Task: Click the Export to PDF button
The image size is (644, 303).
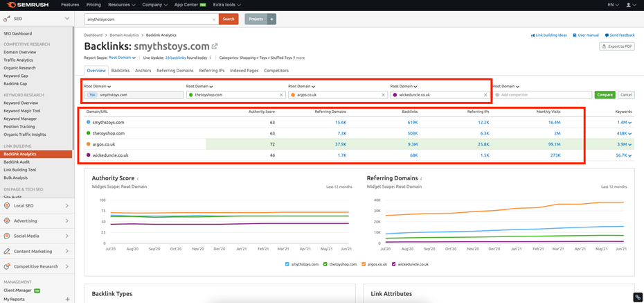Action: pyautogui.click(x=617, y=46)
